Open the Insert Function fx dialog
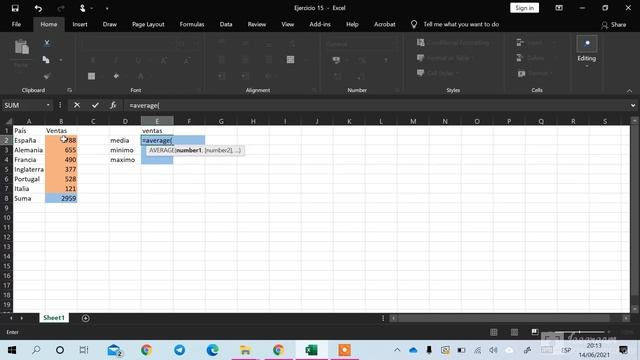The image size is (640, 360). (x=113, y=105)
